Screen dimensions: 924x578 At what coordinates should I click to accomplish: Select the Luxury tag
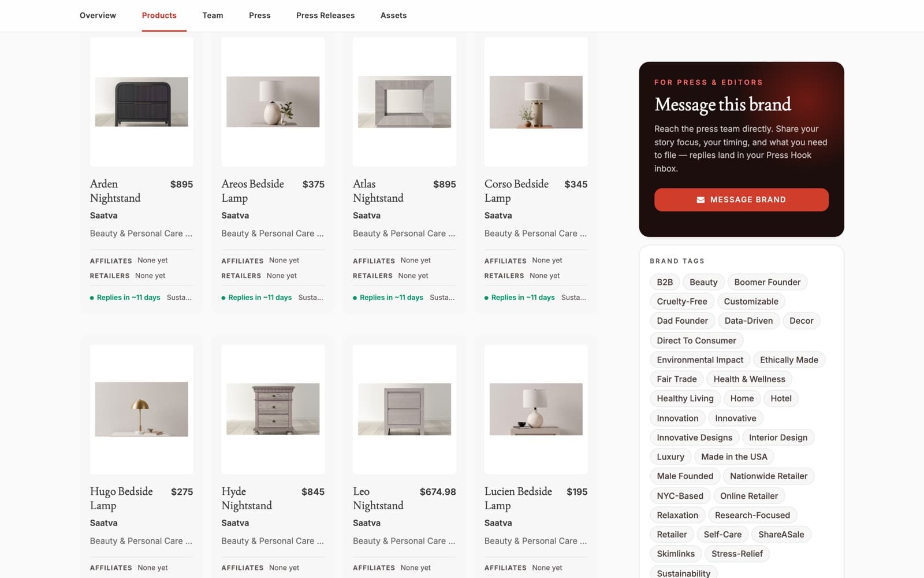[670, 457]
